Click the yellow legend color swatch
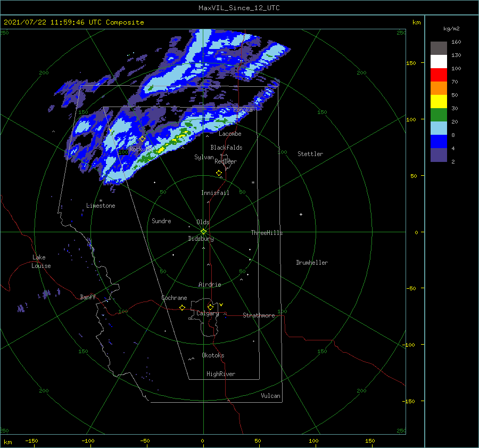The height and width of the screenshot is (448, 479). 439,102
